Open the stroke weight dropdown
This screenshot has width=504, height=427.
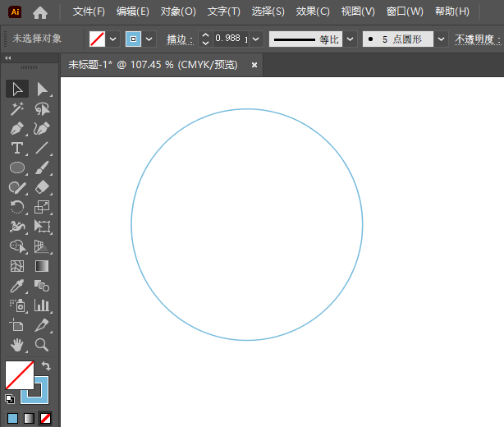point(256,39)
